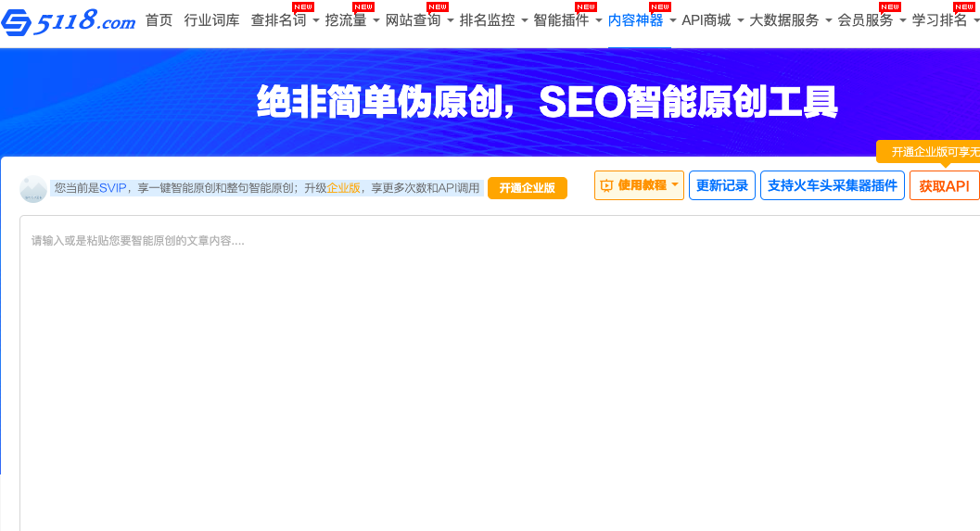The image size is (980, 531).
Task: Expand the API商城 menu
Action: pos(713,20)
